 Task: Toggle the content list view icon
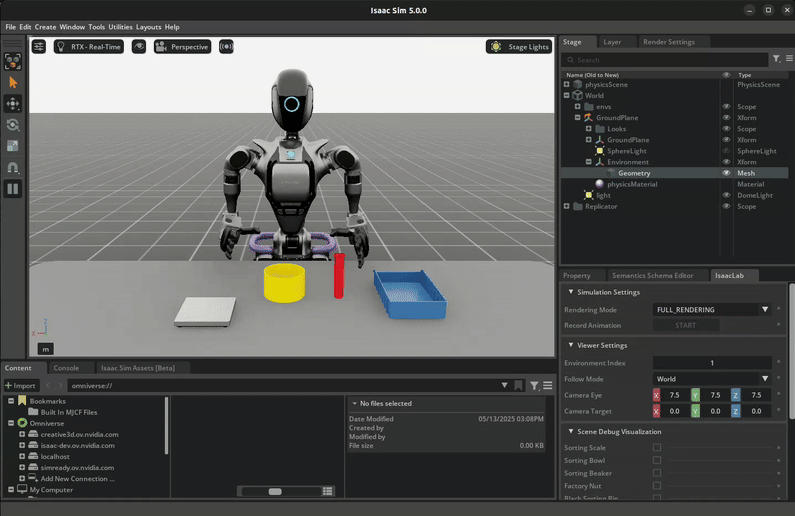(x=328, y=491)
